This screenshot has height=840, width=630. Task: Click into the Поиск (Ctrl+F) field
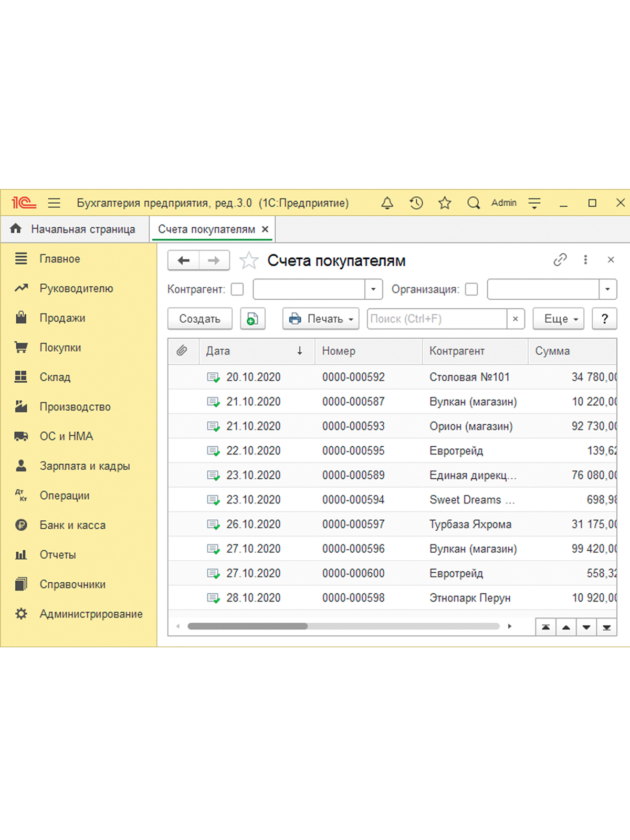pos(437,319)
